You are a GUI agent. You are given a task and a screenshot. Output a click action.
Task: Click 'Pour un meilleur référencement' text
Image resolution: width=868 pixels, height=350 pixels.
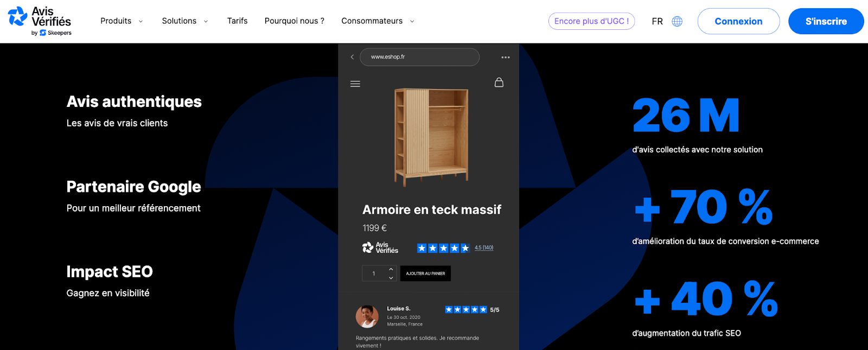pos(133,208)
